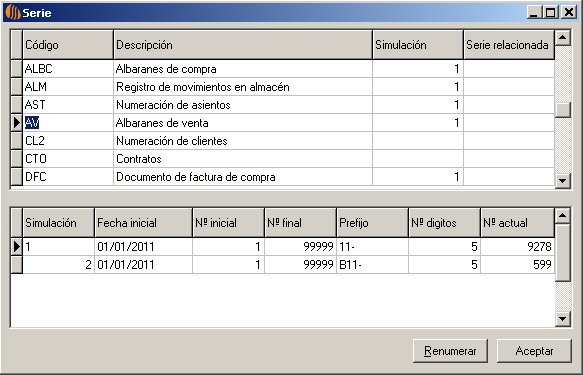583x375 pixels.
Task: Click the Nº actual column header
Action: (x=517, y=223)
